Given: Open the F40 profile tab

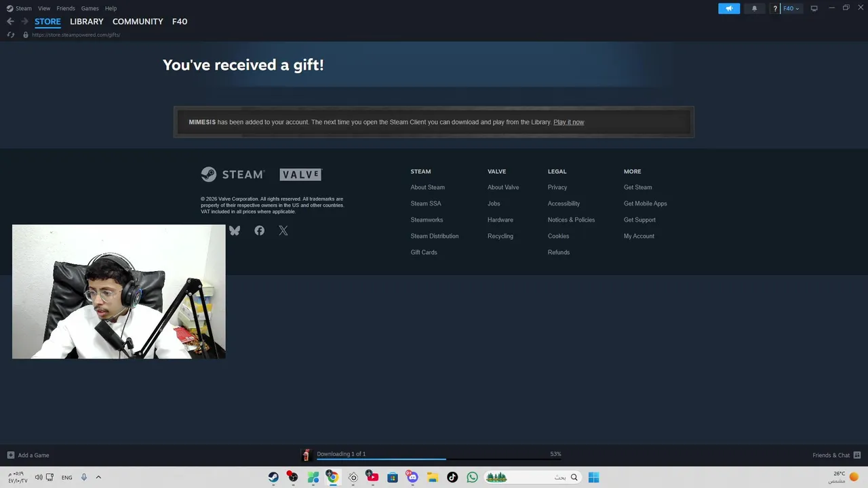Looking at the screenshot, I should click(180, 22).
